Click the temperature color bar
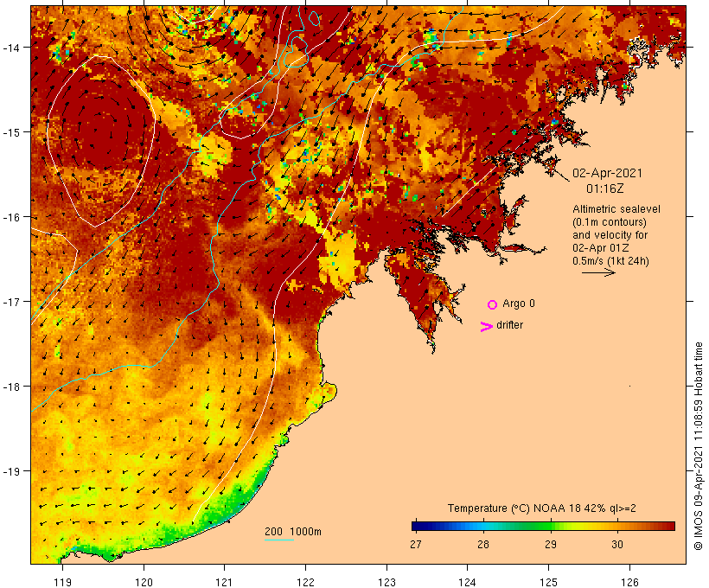This screenshot has height=588, width=709. pyautogui.click(x=543, y=526)
